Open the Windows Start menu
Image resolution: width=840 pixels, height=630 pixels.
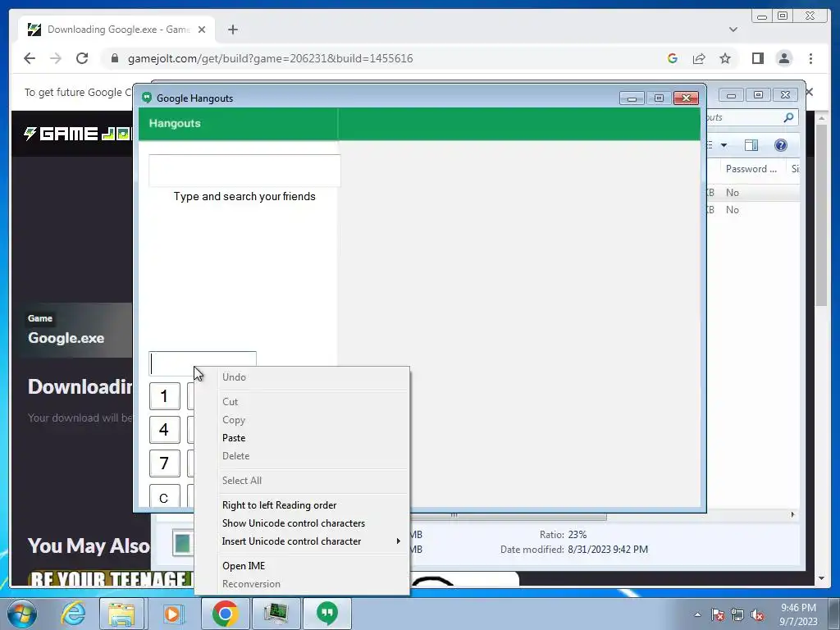tap(22, 614)
